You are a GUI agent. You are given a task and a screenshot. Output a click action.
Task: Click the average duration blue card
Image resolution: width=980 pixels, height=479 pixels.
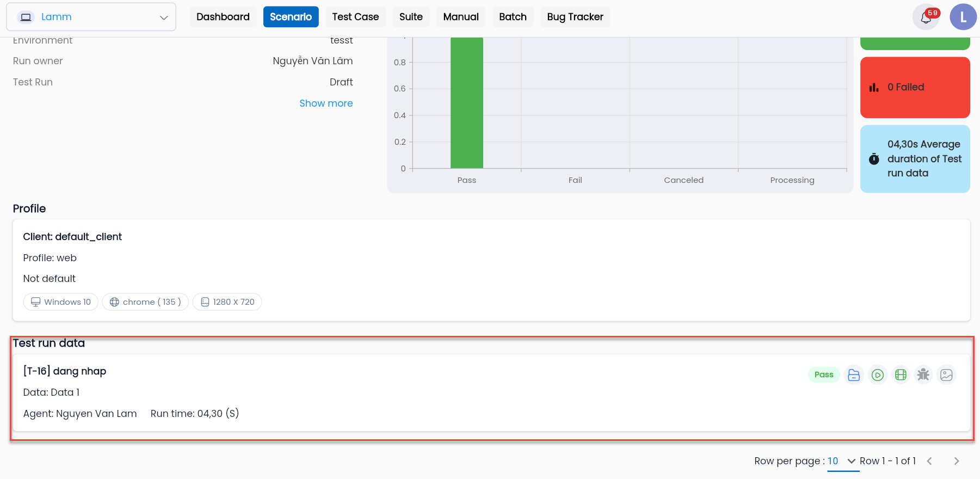point(915,159)
